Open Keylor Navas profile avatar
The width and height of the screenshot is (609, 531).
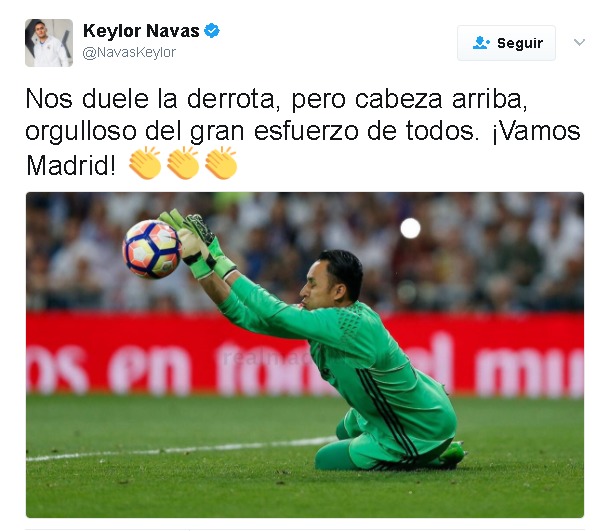click(x=49, y=43)
